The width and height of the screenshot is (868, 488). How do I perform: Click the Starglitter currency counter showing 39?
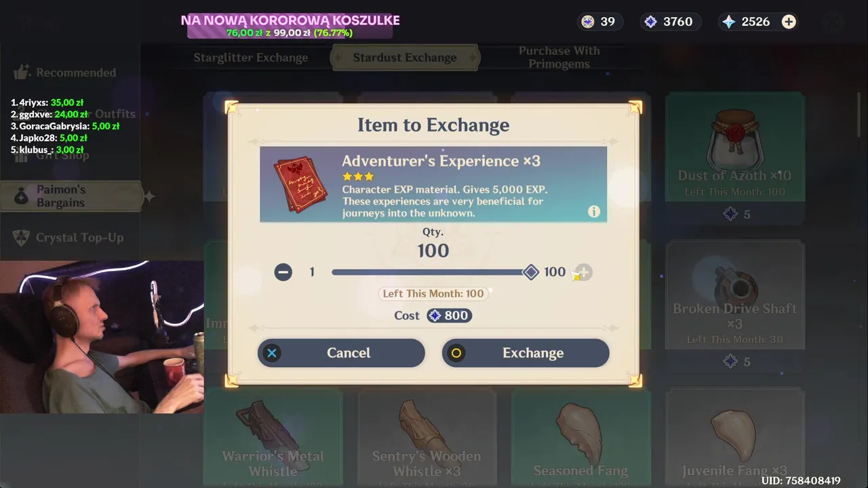click(x=598, y=22)
